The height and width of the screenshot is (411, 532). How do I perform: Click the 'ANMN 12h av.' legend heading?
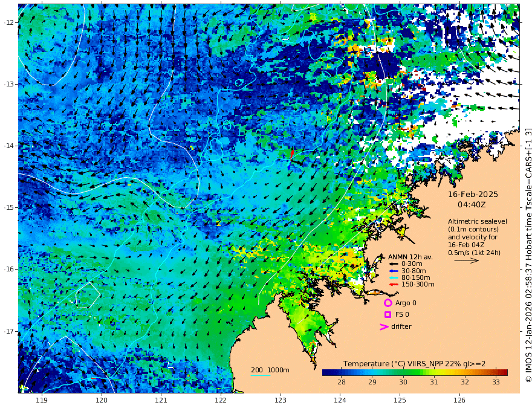(x=410, y=257)
